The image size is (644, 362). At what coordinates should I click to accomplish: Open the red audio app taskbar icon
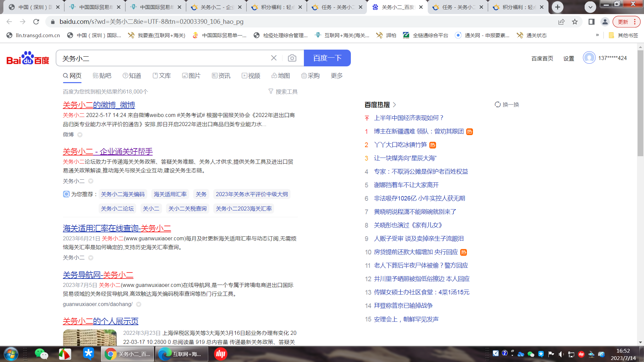click(x=220, y=354)
